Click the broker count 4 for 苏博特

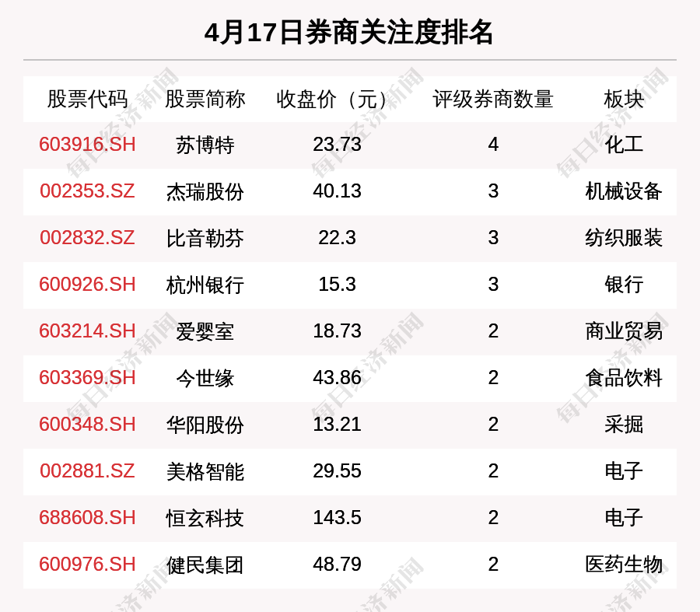coord(493,145)
